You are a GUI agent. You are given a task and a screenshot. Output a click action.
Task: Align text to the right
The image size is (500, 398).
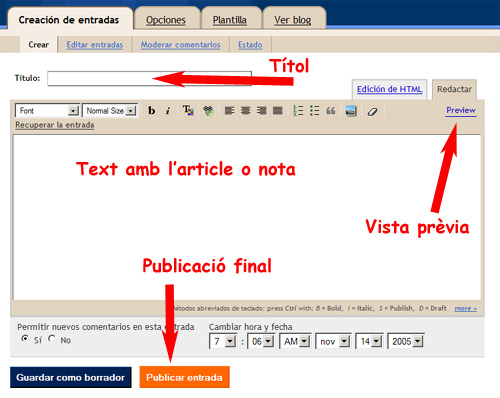261,111
